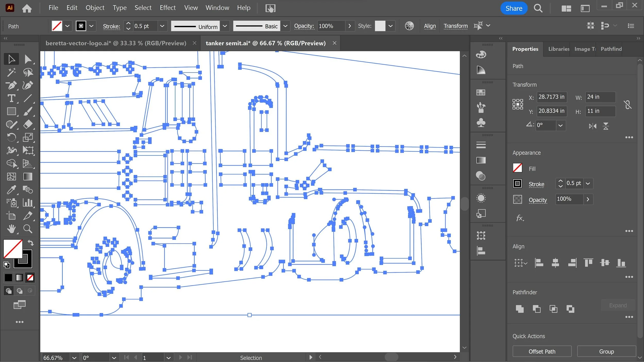Reset to default fill and stroke
The width and height of the screenshot is (644, 362).
tap(6, 265)
